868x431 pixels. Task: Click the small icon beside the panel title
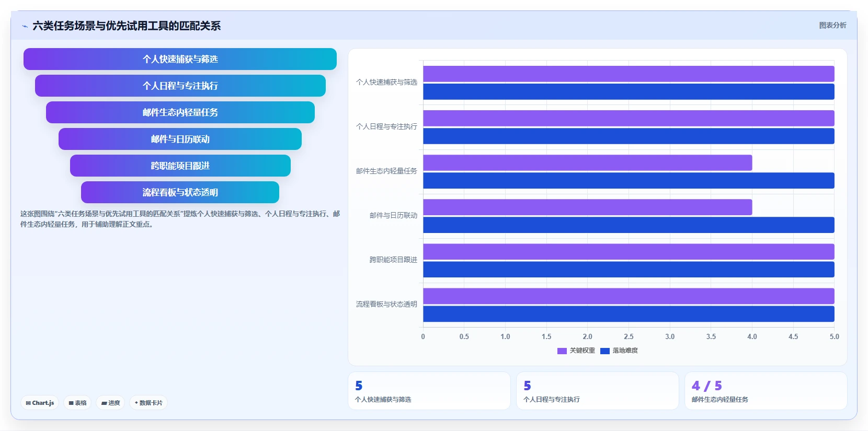(25, 26)
